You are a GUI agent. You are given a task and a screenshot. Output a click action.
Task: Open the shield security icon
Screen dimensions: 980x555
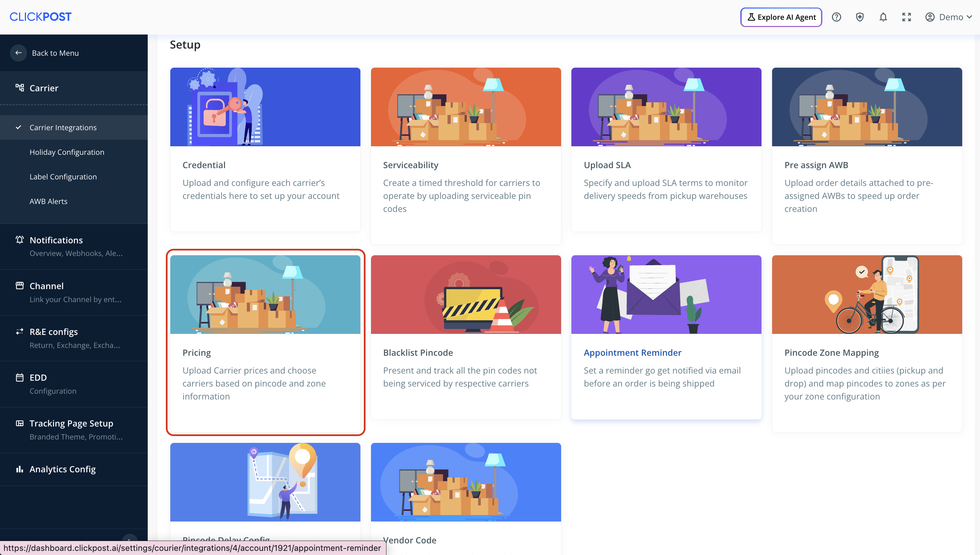pos(860,17)
